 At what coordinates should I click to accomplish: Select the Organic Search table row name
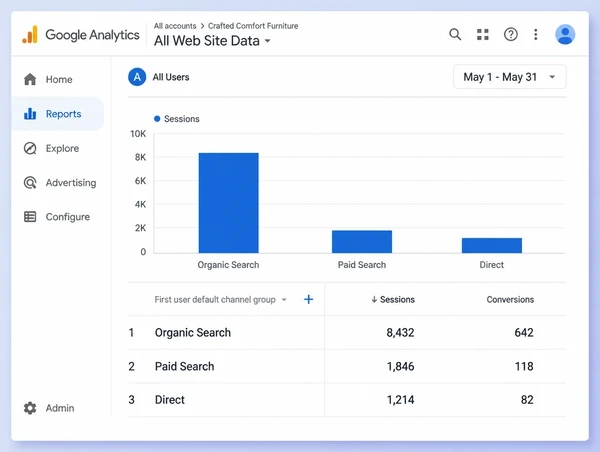(193, 333)
